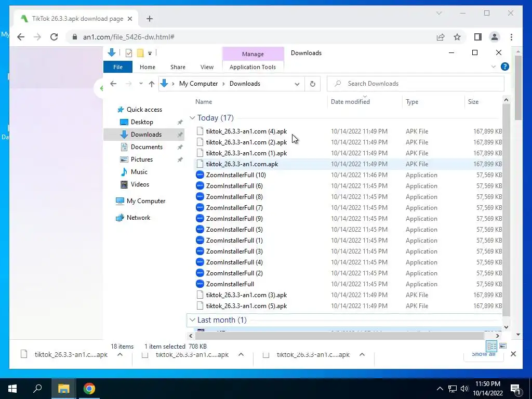The image size is (532, 399).
Task: Open the File ribbon tab
Action: [118, 67]
